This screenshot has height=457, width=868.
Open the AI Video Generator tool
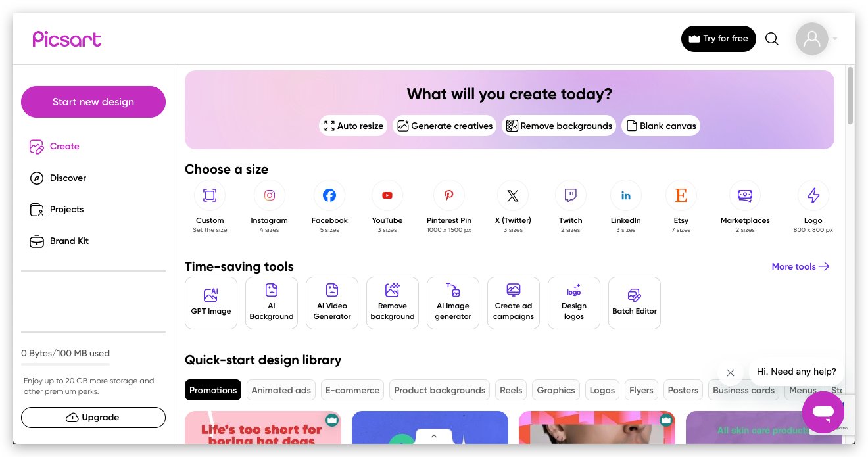[x=332, y=303]
